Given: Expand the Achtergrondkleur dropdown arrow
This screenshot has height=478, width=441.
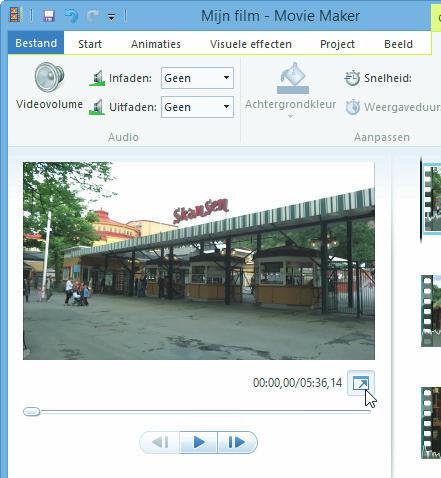Looking at the screenshot, I should pyautogui.click(x=290, y=116).
